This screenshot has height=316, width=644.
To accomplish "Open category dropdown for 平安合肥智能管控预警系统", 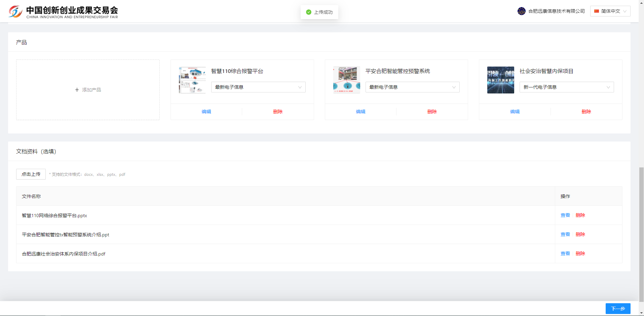I will click(x=412, y=87).
